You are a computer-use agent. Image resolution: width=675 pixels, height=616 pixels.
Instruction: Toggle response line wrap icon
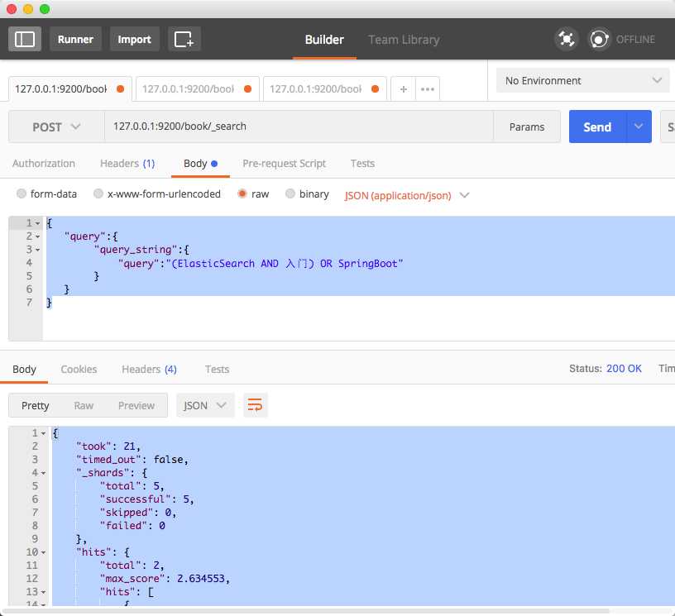coord(255,405)
